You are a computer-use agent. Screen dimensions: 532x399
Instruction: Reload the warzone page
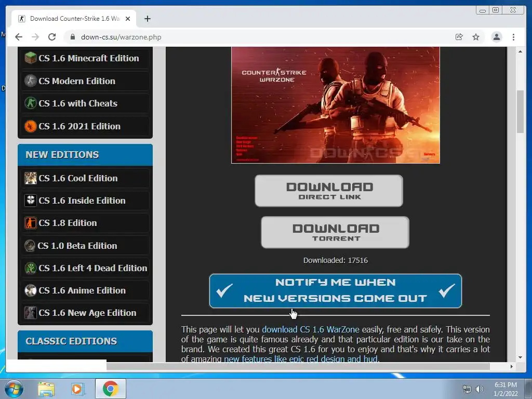point(52,37)
